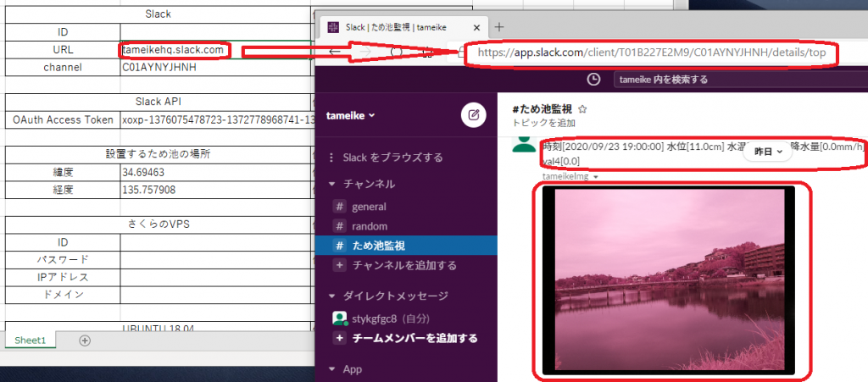Click チャンネルを追加する link

pyautogui.click(x=403, y=265)
